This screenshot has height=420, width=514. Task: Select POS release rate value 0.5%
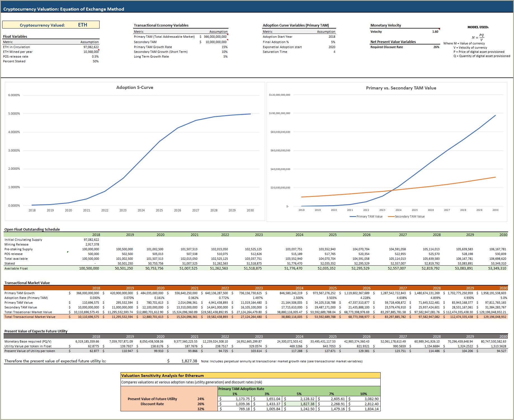click(x=95, y=56)
